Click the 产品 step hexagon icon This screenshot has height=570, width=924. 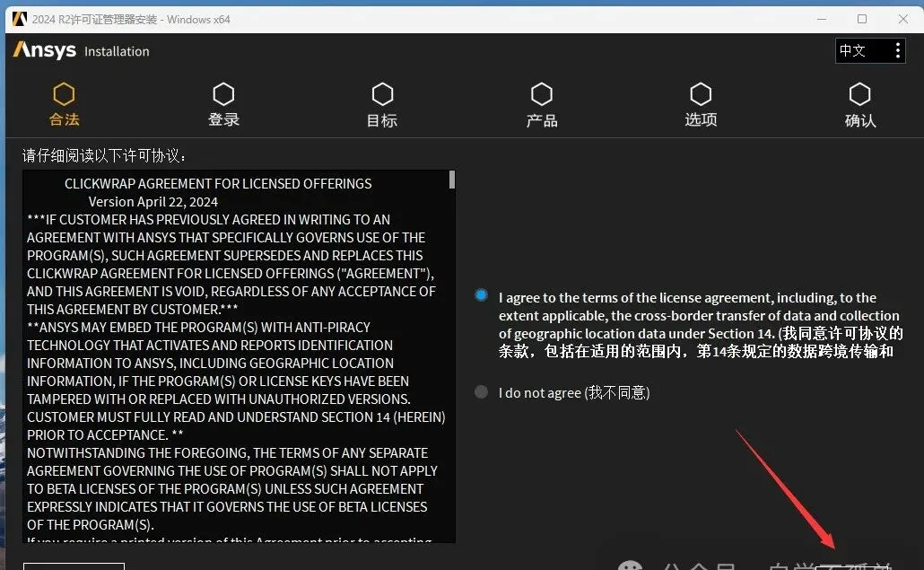(542, 93)
